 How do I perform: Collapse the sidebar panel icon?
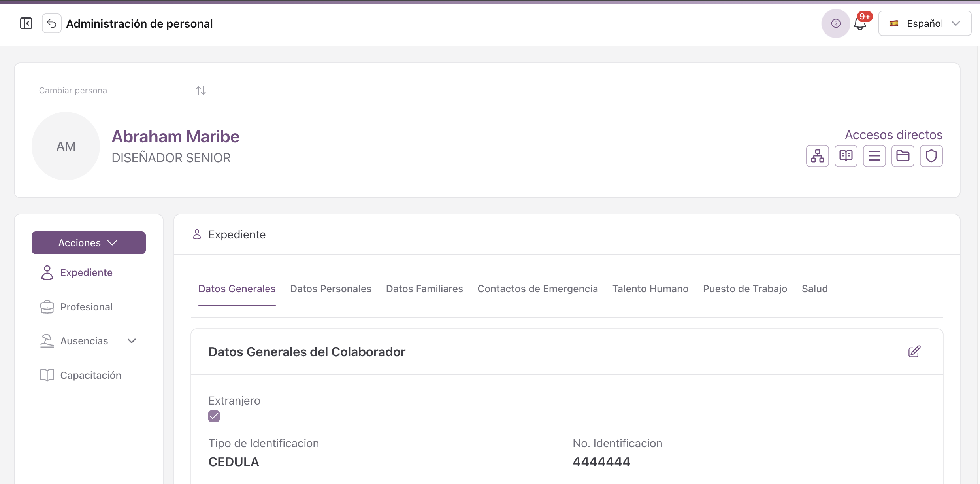(26, 23)
